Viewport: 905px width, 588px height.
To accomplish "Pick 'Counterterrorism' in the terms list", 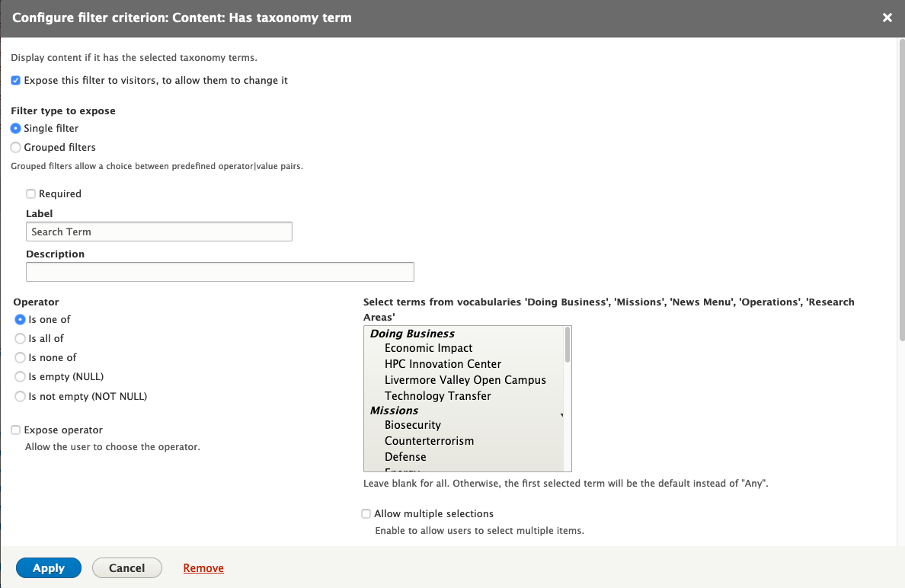I will click(x=428, y=441).
